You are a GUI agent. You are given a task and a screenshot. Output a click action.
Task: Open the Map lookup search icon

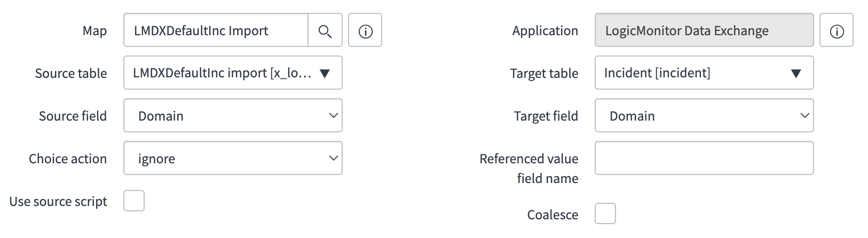[x=325, y=30]
